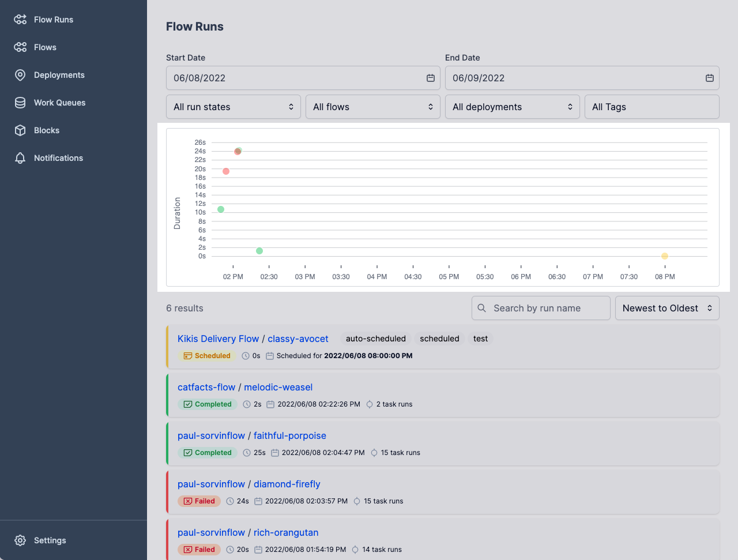Click the overlapping run dot at 24s
The image size is (738, 560).
click(x=238, y=151)
